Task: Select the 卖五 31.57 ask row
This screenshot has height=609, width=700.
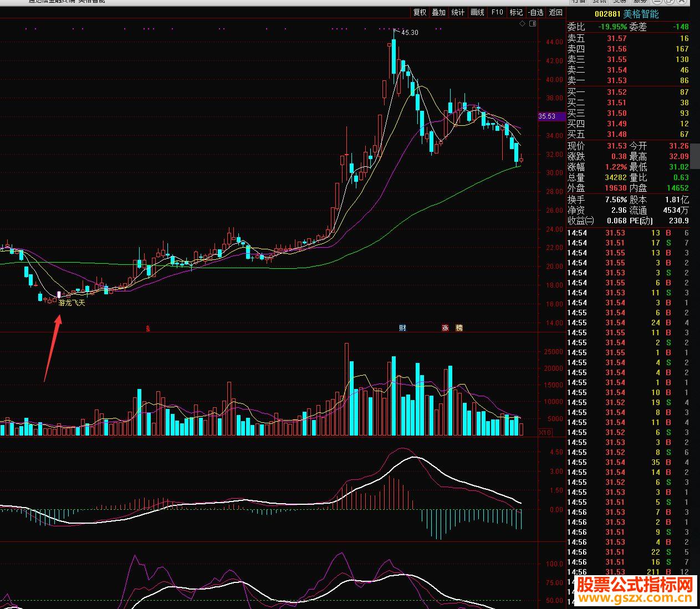Action: pyautogui.click(x=627, y=38)
